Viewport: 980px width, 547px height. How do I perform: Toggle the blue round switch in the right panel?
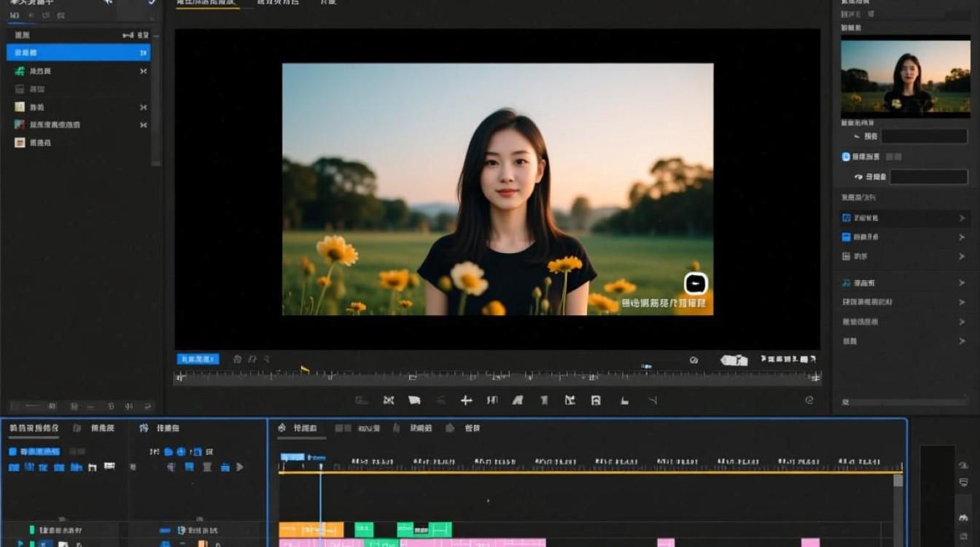tap(846, 157)
